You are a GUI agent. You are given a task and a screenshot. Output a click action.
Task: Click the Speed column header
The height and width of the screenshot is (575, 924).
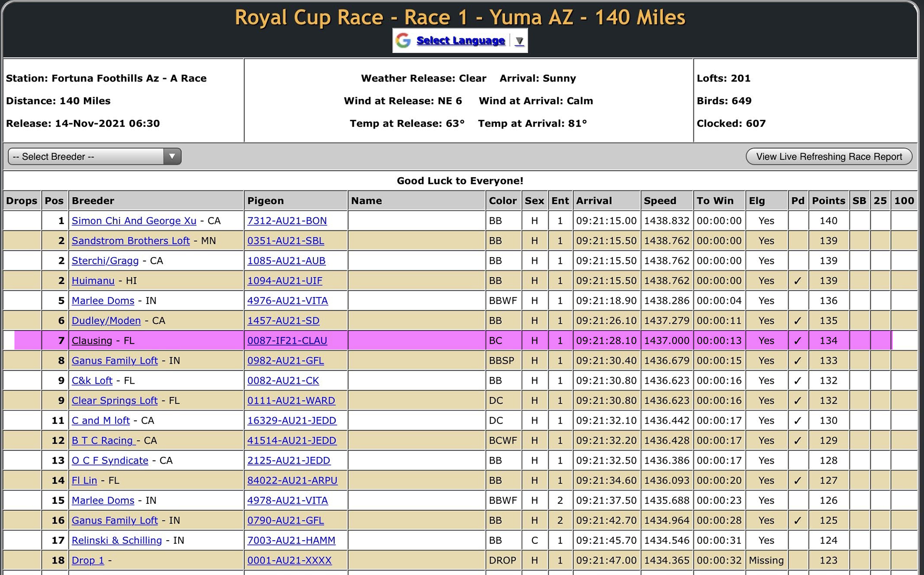pos(660,201)
